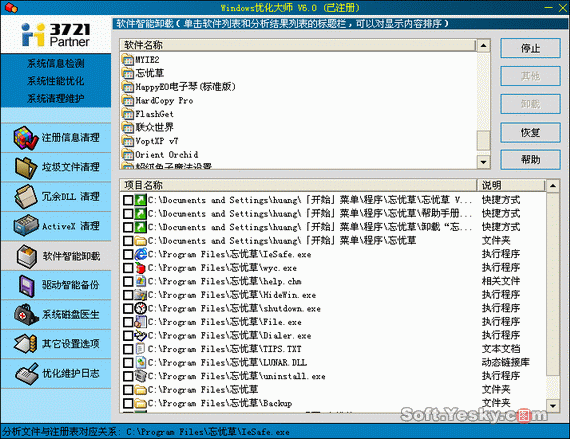This screenshot has width=570, height=439.
Task: Tick the checkbox for uninstall.exe
Action: (128, 376)
